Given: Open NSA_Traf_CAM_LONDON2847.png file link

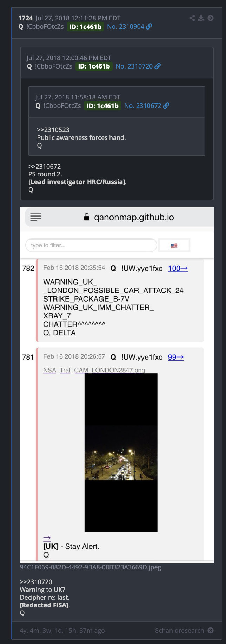Looking at the screenshot, I should (x=94, y=370).
